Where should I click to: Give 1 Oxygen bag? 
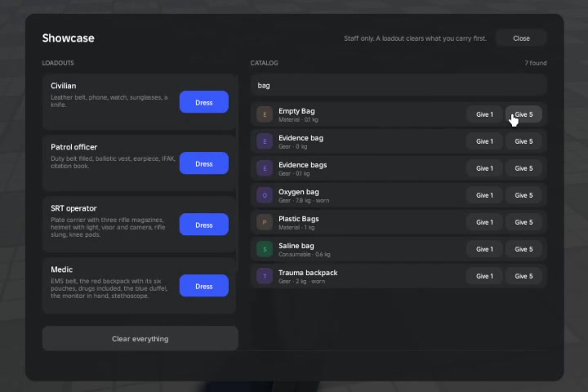point(484,195)
